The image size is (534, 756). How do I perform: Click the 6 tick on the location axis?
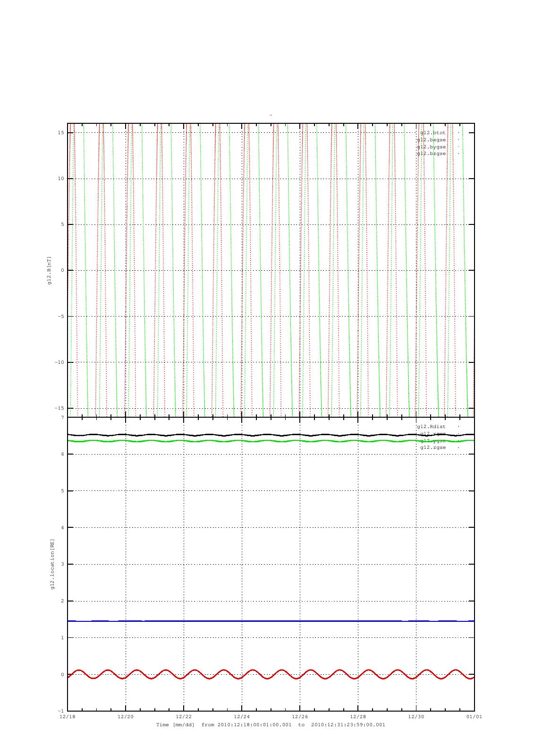point(62,454)
